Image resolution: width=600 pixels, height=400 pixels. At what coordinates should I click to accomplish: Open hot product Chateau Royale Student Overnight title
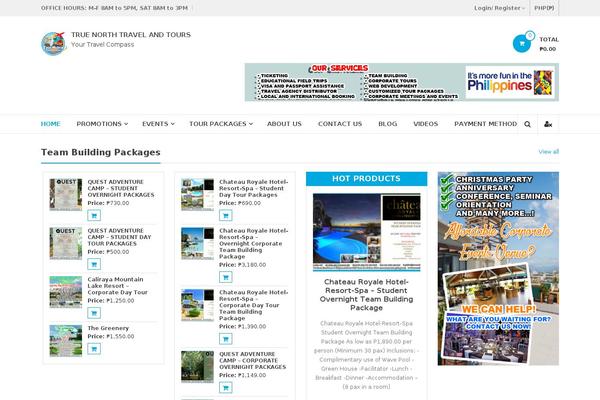pyautogui.click(x=366, y=295)
